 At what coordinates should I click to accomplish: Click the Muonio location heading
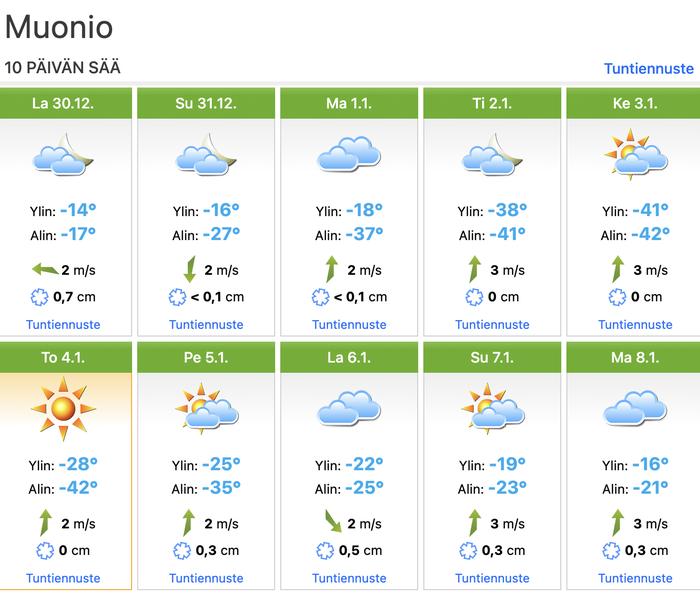pyautogui.click(x=59, y=27)
